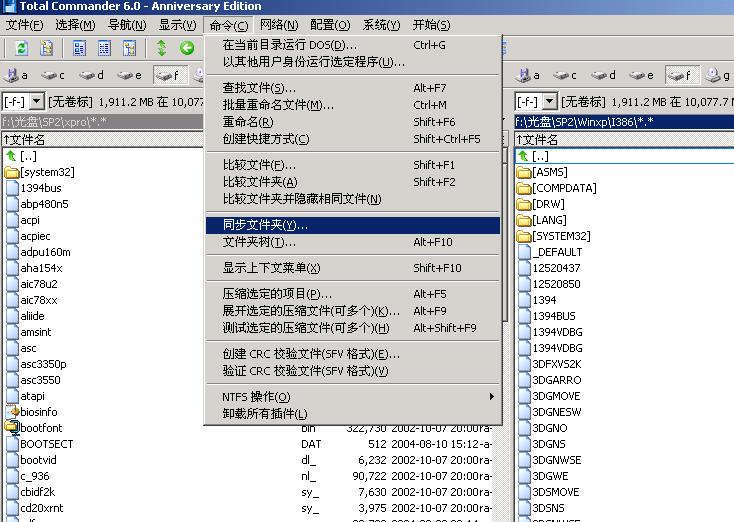Choose 验证 CRC 校验文件 menu item

(353, 371)
